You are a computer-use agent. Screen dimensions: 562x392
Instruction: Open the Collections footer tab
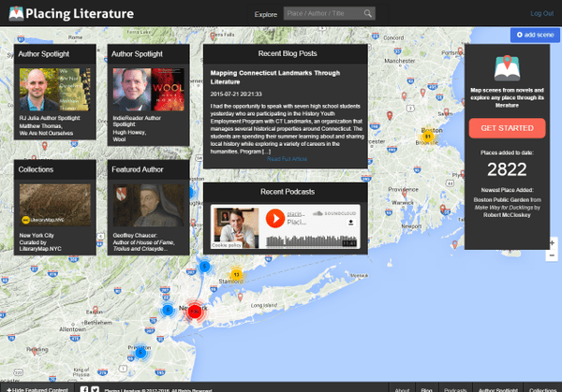tap(542, 388)
